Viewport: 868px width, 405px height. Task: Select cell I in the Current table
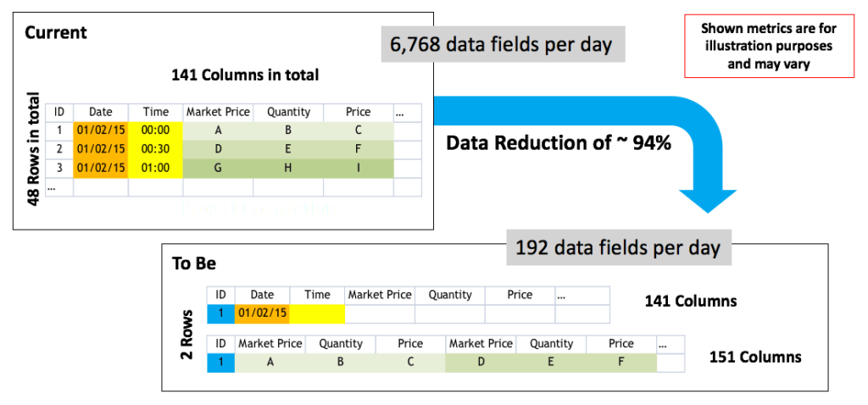(358, 167)
